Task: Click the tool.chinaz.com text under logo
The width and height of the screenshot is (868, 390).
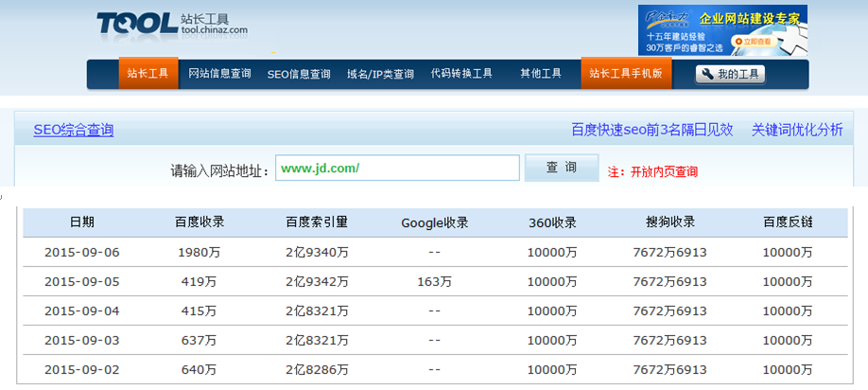Action: (214, 29)
